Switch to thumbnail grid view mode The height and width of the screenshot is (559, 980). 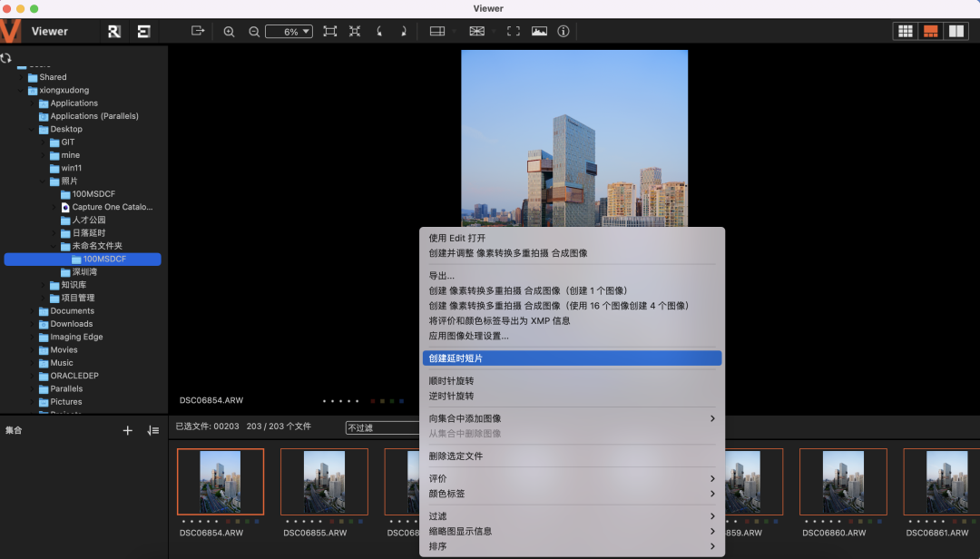coord(905,31)
